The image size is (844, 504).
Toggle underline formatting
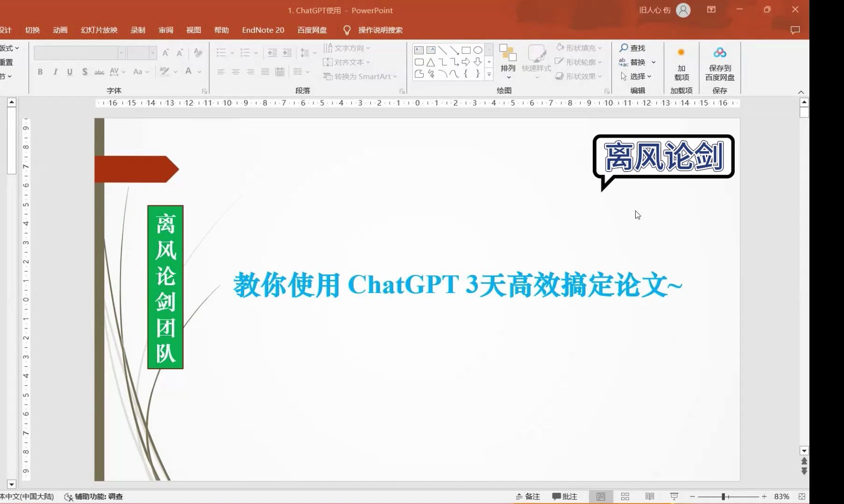click(70, 72)
